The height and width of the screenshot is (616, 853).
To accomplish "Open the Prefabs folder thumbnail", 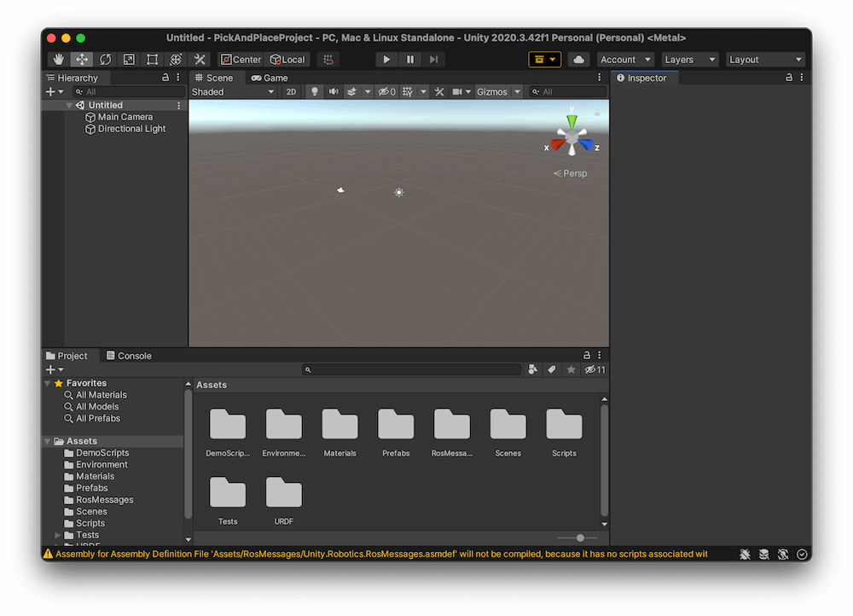I will (x=396, y=424).
